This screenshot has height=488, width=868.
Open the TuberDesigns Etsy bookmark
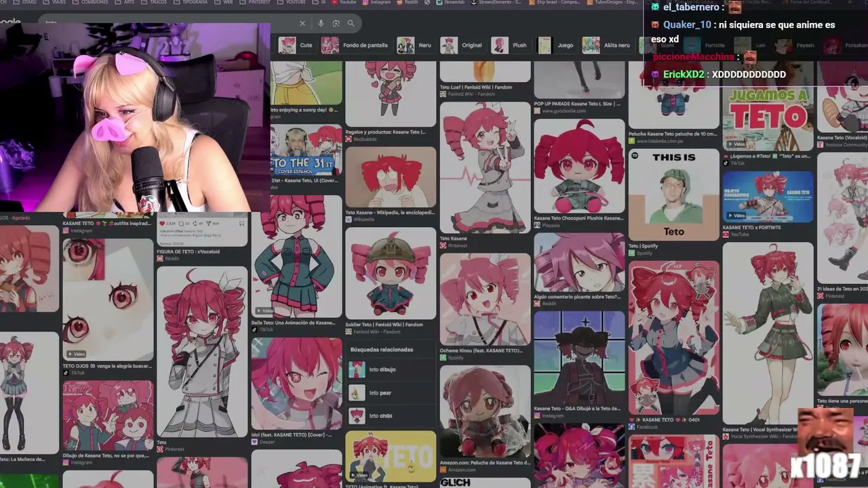point(611,2)
